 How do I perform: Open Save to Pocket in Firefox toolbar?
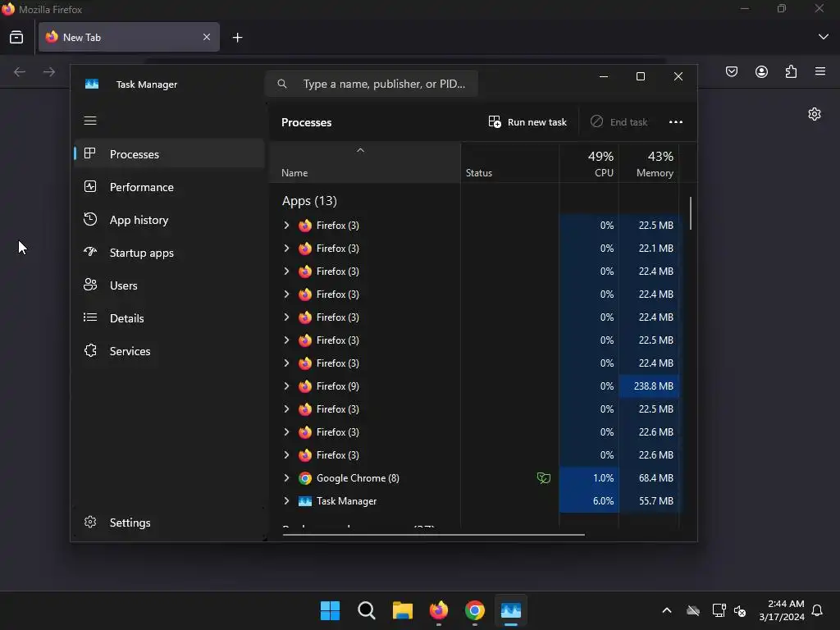point(732,72)
